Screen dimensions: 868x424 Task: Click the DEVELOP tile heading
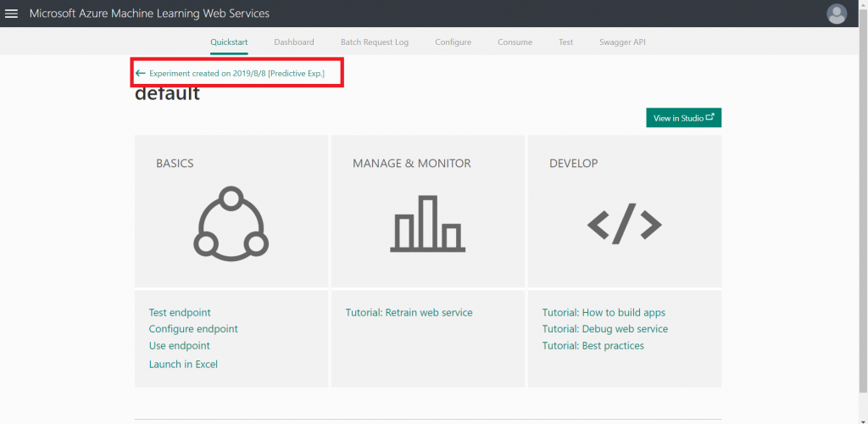[x=574, y=164]
